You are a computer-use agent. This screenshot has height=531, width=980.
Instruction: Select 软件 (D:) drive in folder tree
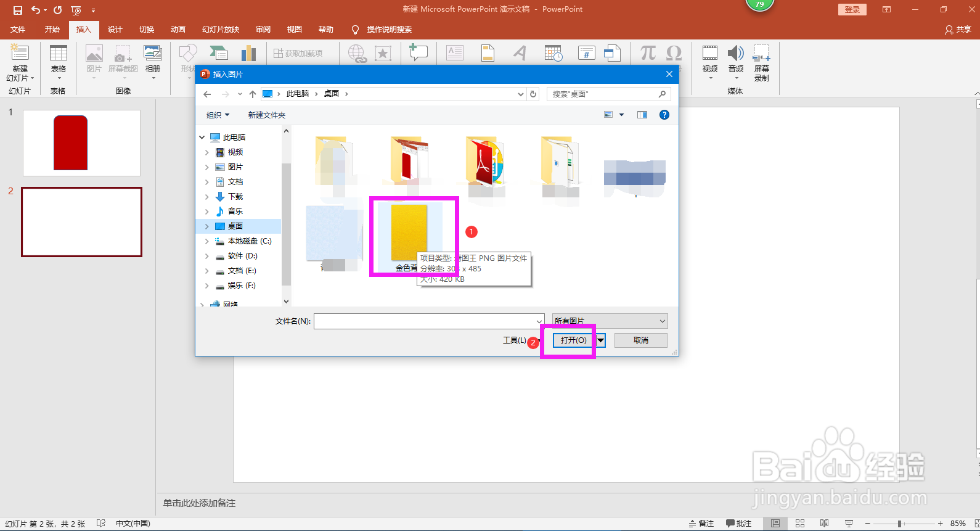[242, 256]
